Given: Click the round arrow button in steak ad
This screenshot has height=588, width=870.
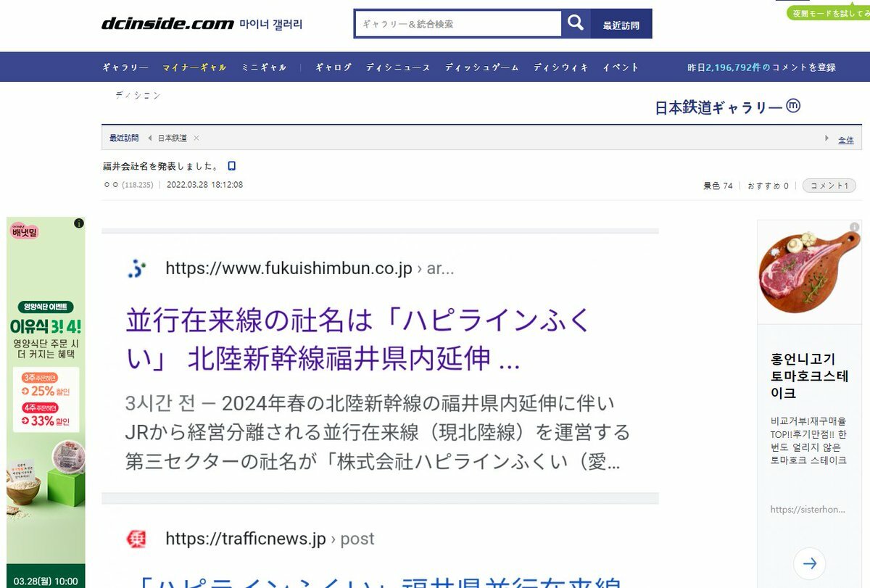Looking at the screenshot, I should pyautogui.click(x=810, y=563).
